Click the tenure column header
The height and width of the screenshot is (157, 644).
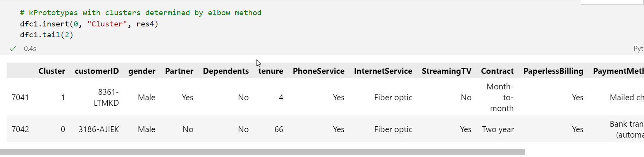click(270, 71)
